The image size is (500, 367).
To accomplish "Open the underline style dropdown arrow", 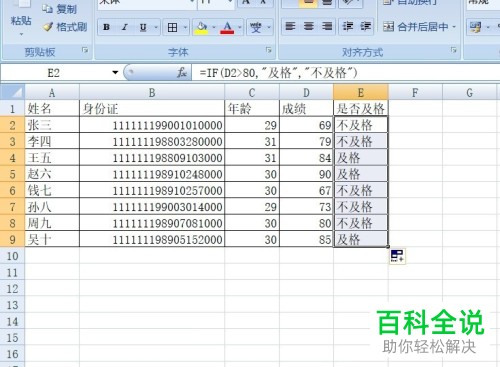I will (156, 27).
